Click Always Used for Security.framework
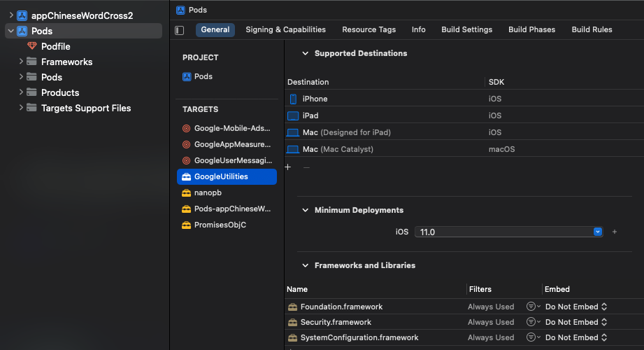This screenshot has height=350, width=644. (x=491, y=322)
